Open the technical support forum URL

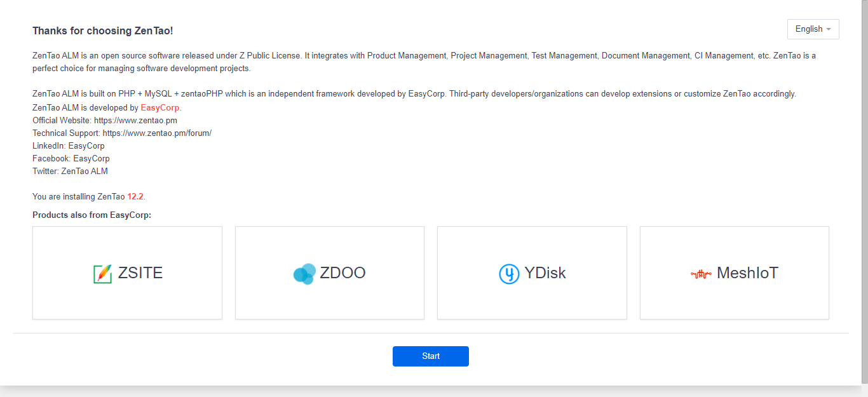click(157, 133)
